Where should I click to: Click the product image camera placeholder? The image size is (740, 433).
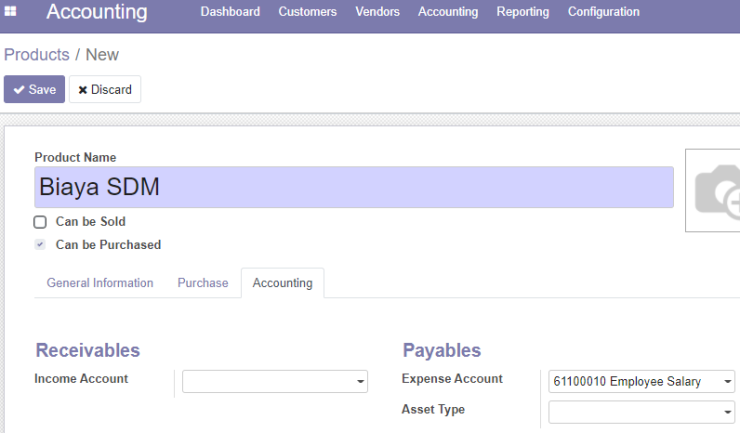tap(713, 190)
